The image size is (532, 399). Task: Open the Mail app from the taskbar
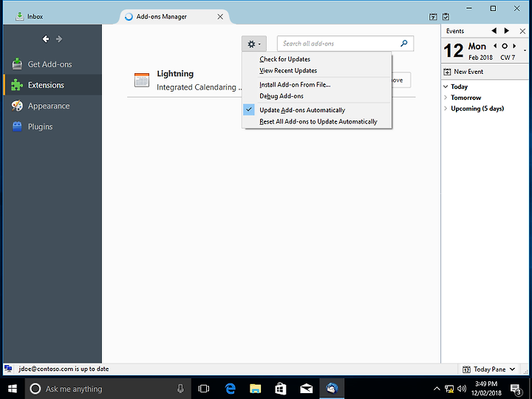pyautogui.click(x=307, y=389)
